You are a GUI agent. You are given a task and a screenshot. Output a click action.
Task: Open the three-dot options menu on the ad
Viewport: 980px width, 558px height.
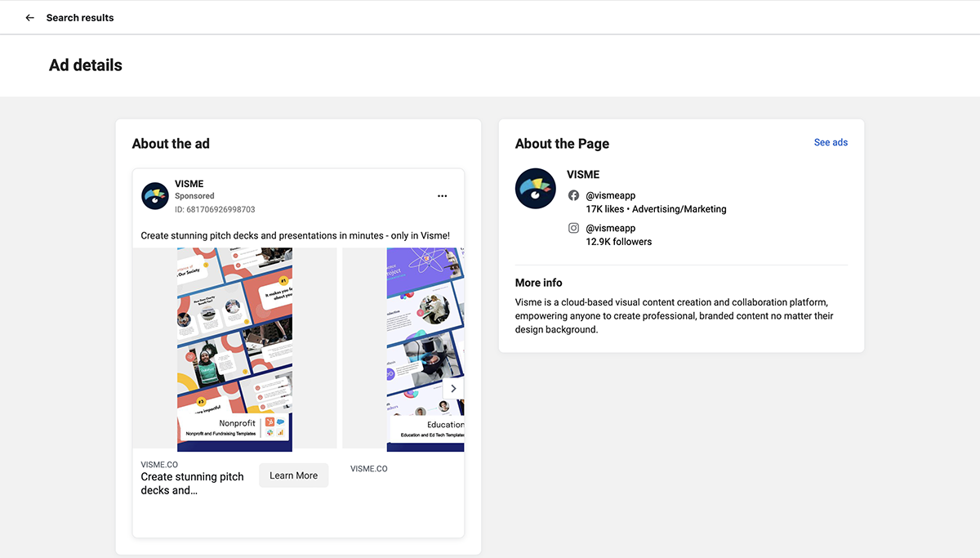(442, 196)
